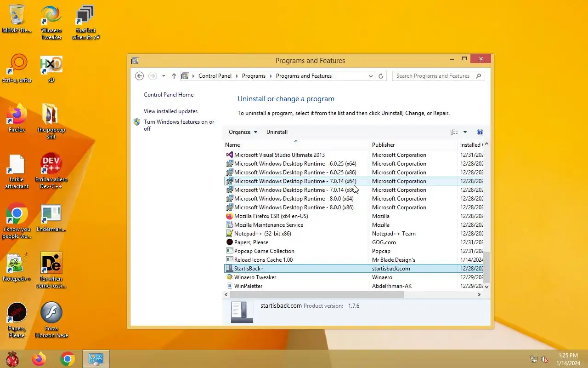The height and width of the screenshot is (368, 588).
Task: Click the horizontal scrollbar thumb
Action: click(x=317, y=294)
